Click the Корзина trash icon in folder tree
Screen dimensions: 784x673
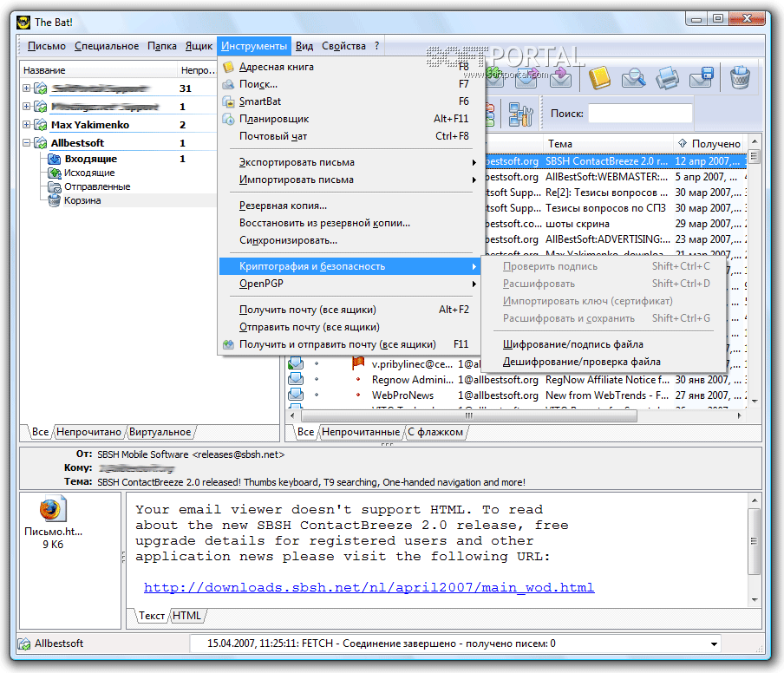54,200
